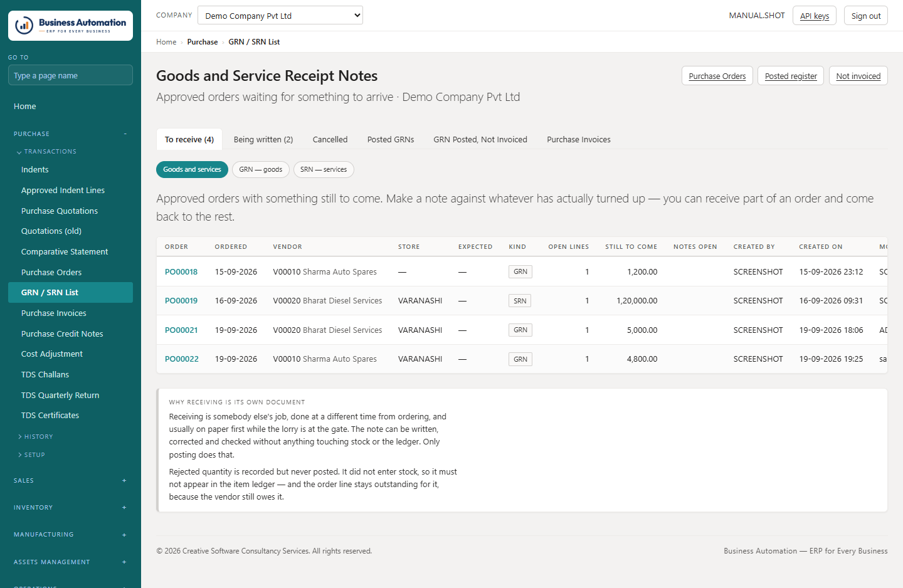
Task: Click the Not invoiced button
Action: (x=858, y=76)
